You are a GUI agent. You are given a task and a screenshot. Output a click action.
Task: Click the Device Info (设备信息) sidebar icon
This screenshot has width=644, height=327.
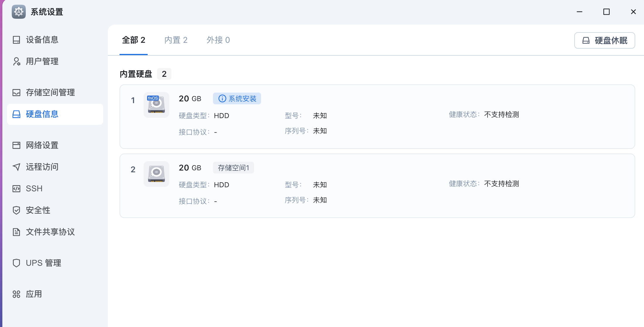point(16,40)
